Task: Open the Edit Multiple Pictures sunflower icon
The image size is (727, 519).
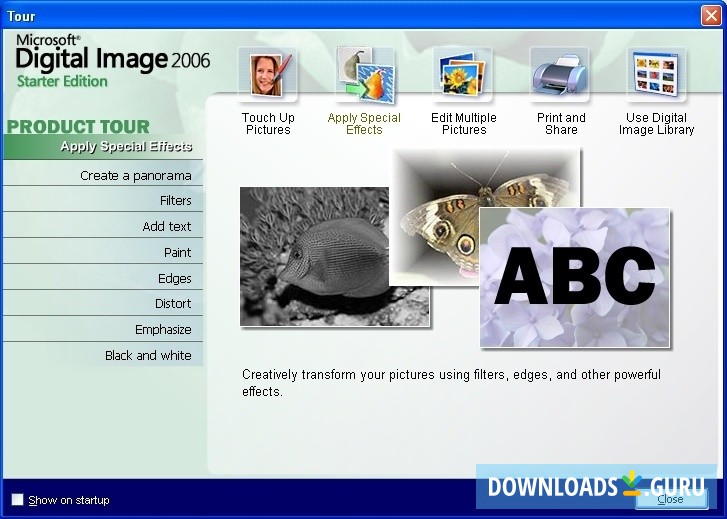Action: [462, 74]
